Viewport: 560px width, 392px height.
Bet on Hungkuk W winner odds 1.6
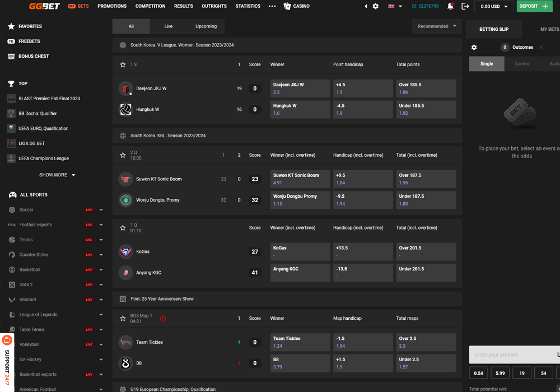(x=300, y=109)
